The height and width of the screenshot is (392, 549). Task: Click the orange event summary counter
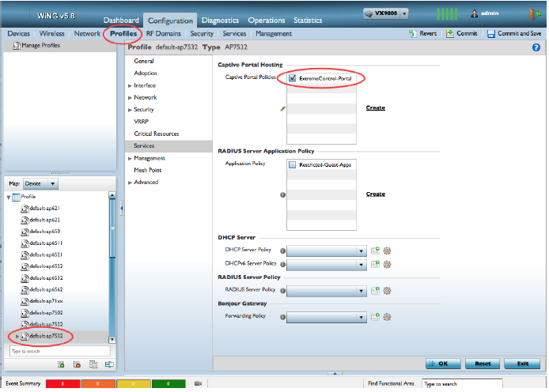point(97,384)
